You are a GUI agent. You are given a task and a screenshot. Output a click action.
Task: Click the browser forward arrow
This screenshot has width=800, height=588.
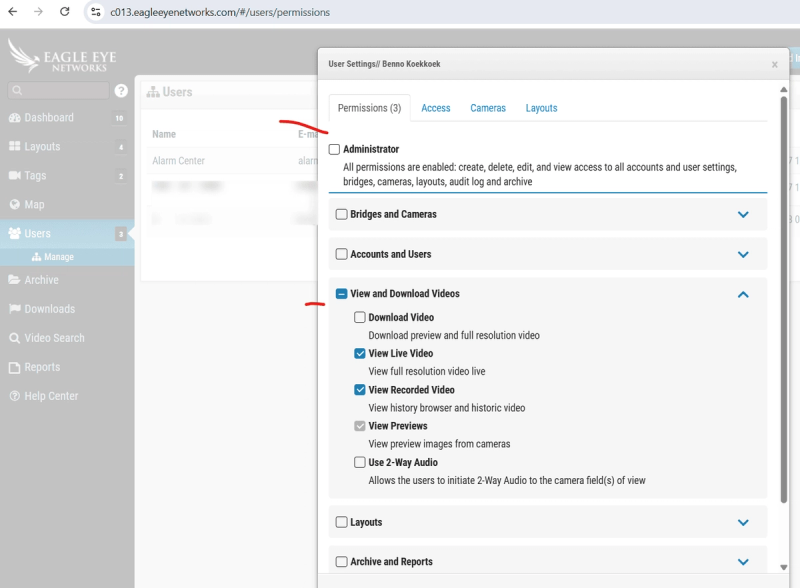coord(38,12)
